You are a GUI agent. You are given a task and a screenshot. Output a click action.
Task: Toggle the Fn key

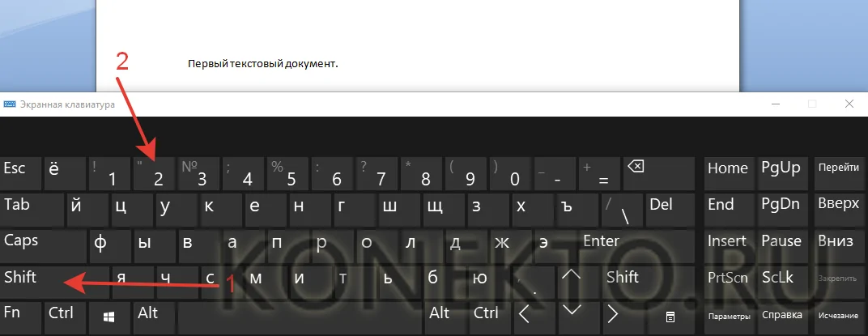[x=20, y=317]
